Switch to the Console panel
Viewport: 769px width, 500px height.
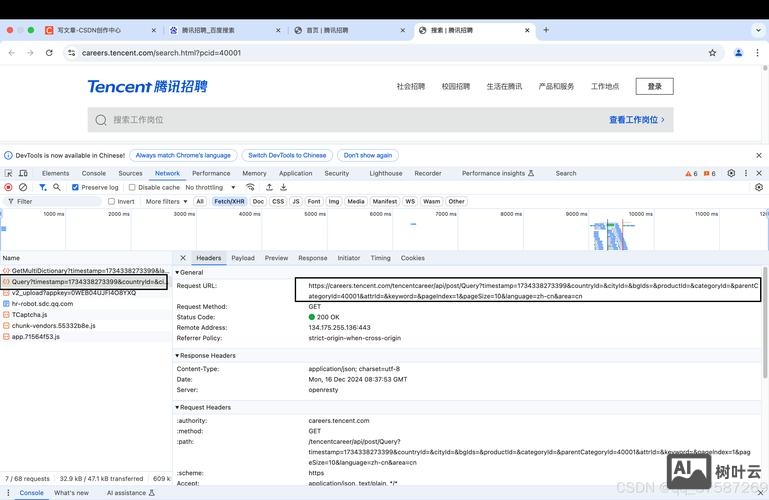coord(94,174)
